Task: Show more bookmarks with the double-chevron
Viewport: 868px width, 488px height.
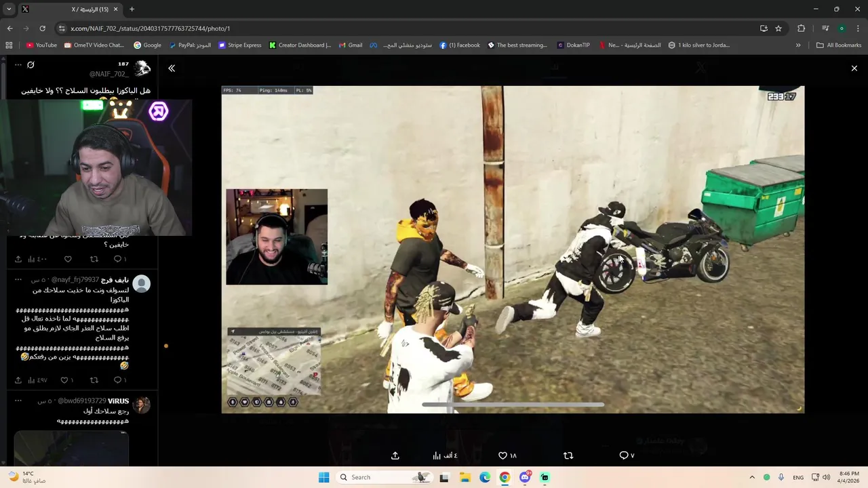Action: 798,45
